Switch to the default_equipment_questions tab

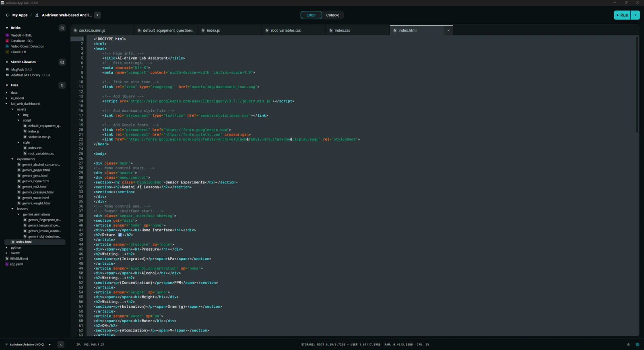pos(166,31)
